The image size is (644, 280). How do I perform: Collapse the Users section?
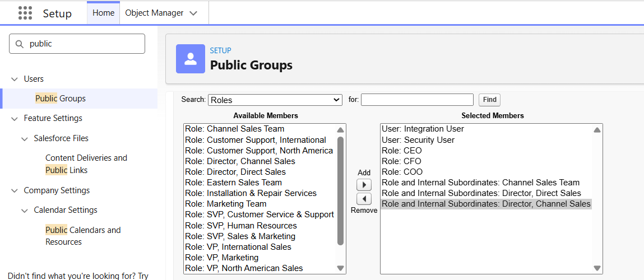15,79
